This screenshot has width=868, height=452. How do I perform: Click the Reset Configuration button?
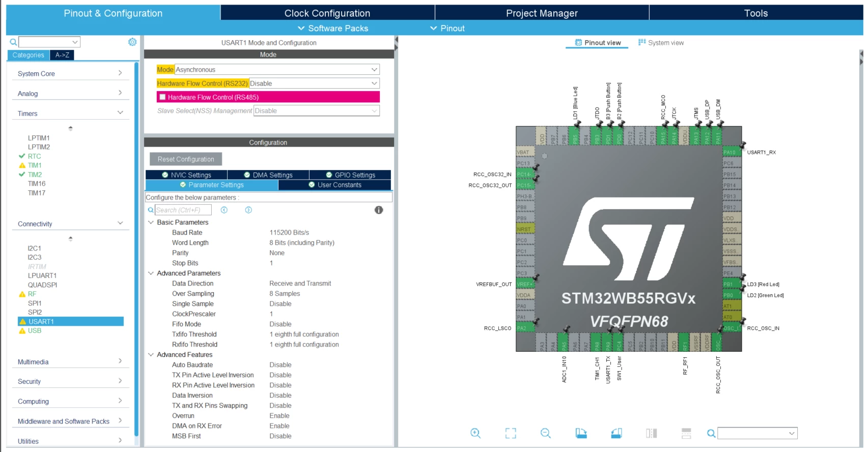[186, 159]
